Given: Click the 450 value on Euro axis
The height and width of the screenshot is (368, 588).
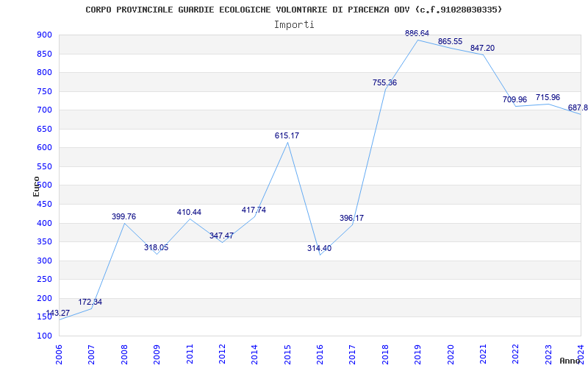Looking at the screenshot, I should point(44,204).
